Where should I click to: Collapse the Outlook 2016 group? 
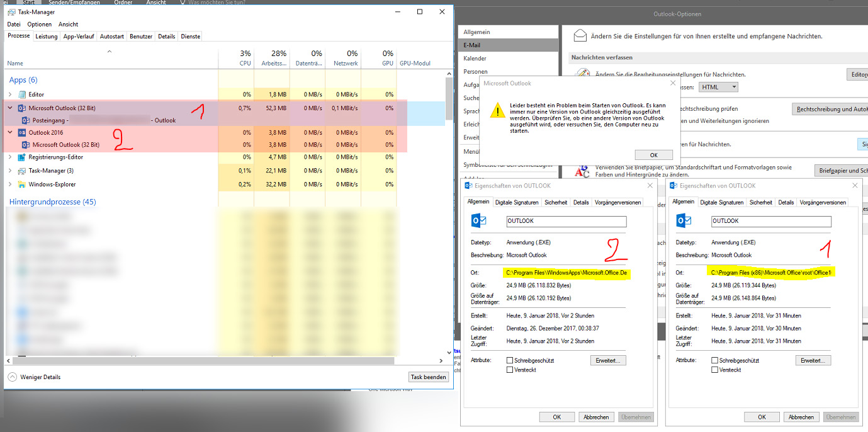[x=10, y=133]
